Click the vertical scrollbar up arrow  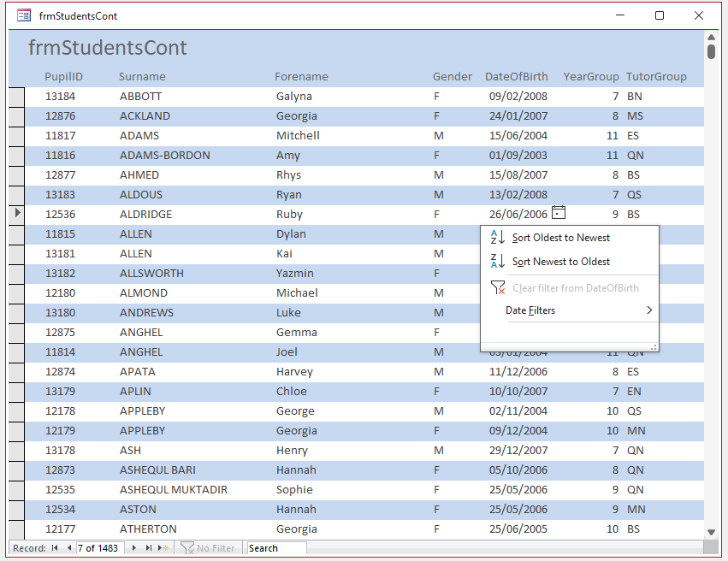[x=711, y=37]
